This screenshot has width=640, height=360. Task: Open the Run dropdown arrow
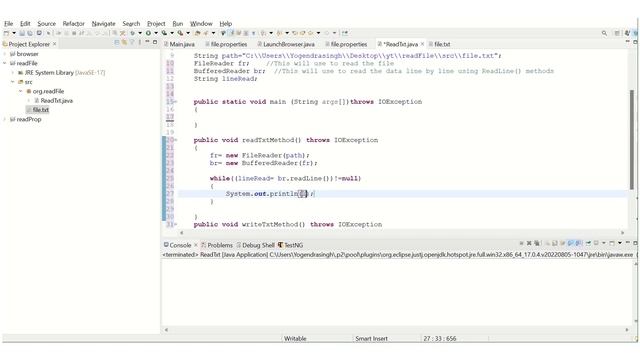pos(156,33)
